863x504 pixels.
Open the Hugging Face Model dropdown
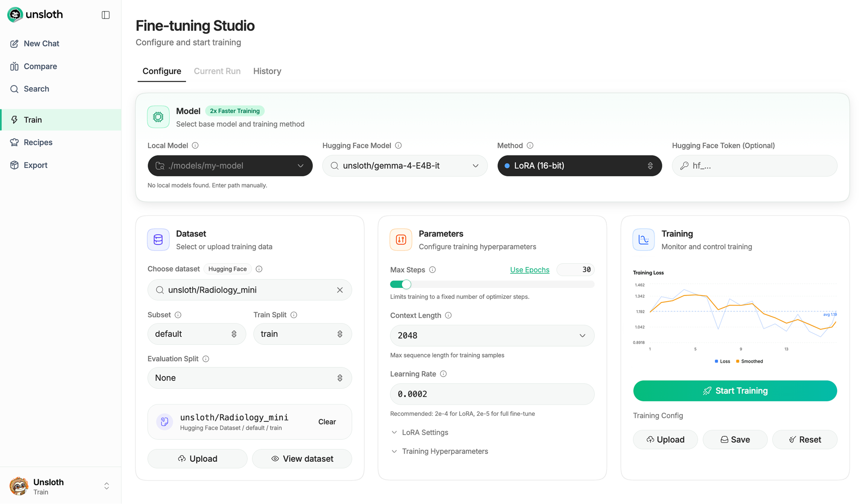point(405,166)
